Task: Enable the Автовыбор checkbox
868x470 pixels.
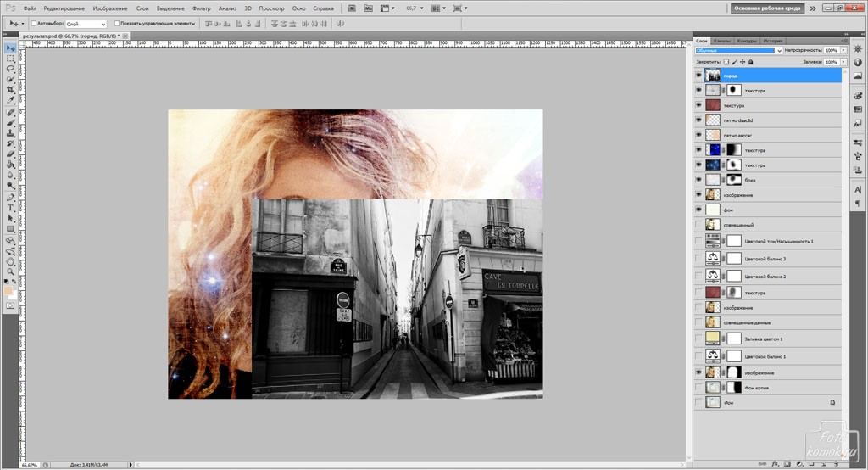Action: [33, 24]
